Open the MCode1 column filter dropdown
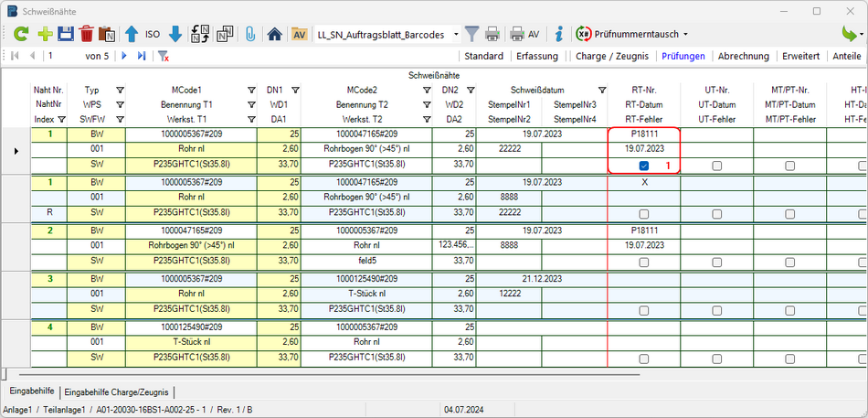Image resolution: width=868 pixels, height=418 pixels. tap(251, 91)
